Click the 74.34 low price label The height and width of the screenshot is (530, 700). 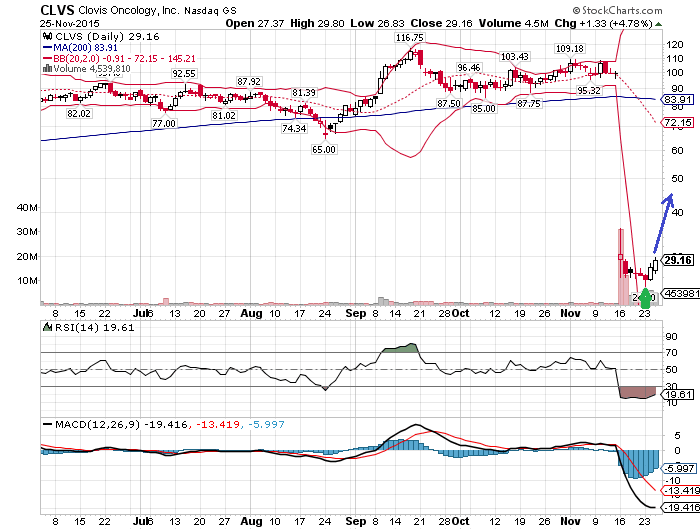[x=294, y=129]
